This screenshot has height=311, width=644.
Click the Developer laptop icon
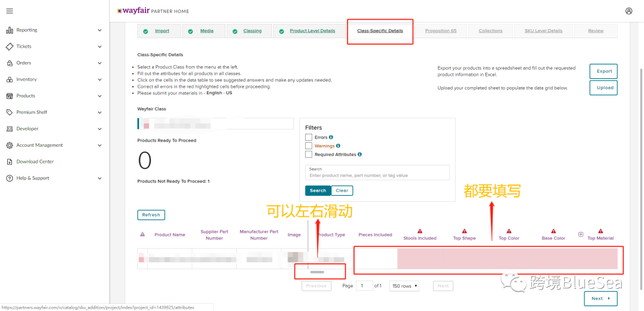tap(10, 129)
